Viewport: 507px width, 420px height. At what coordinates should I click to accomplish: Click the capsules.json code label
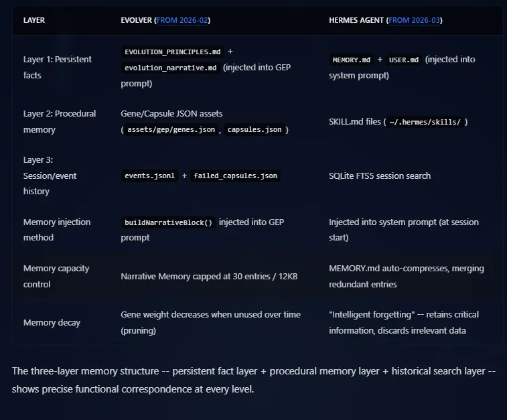[254, 129]
